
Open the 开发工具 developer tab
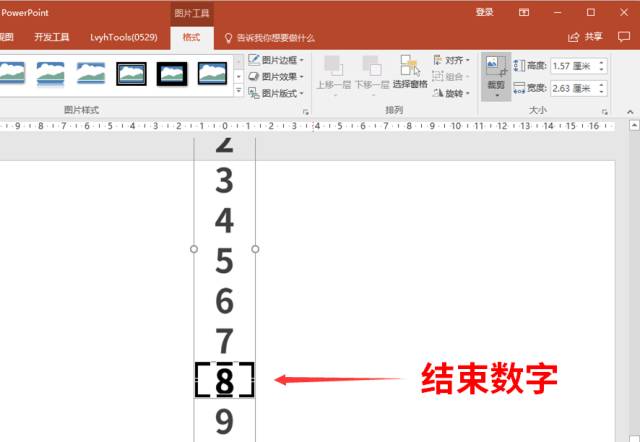(52, 38)
